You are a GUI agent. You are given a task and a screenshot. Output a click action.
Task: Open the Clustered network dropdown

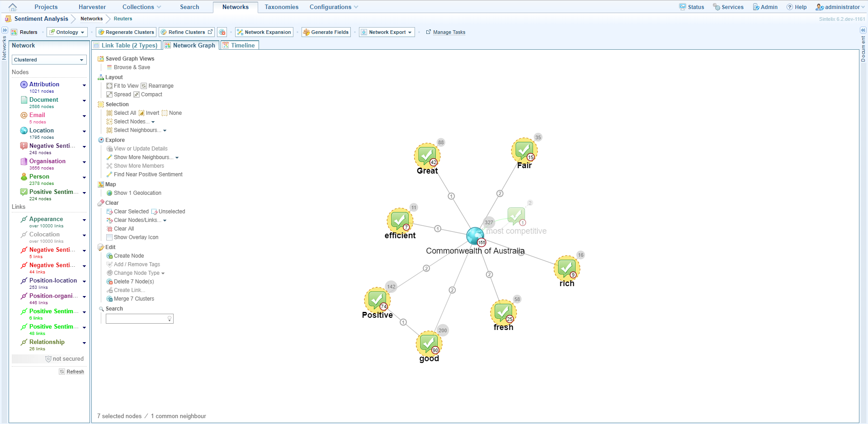49,60
